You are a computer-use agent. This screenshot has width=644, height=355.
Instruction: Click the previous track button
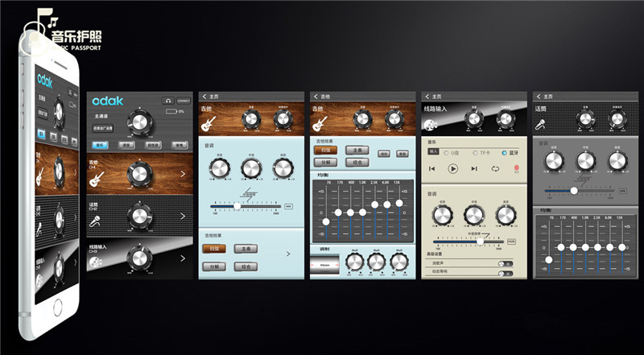pos(431,168)
